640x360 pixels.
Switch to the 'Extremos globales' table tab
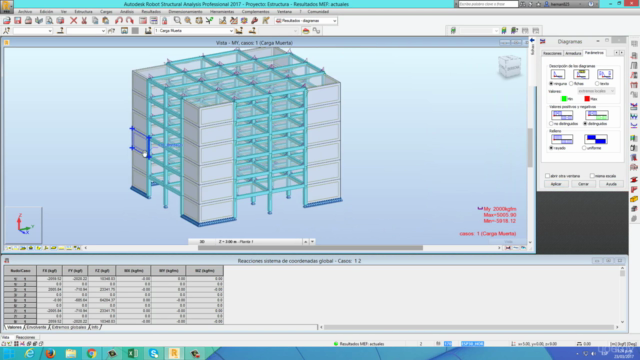pos(69,327)
